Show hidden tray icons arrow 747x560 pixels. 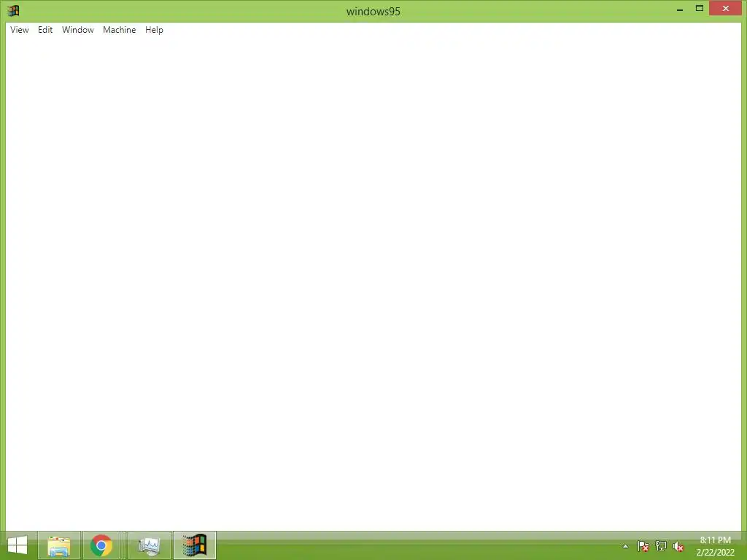click(625, 546)
